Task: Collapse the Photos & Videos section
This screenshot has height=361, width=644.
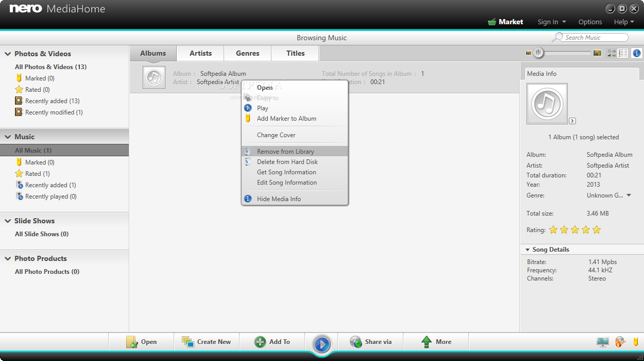Action: (x=8, y=54)
